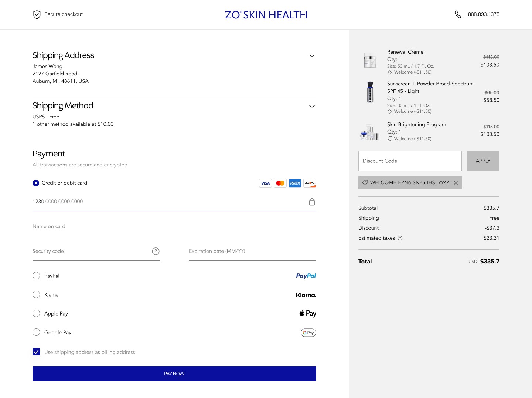Click the Expiration date field

tap(252, 251)
